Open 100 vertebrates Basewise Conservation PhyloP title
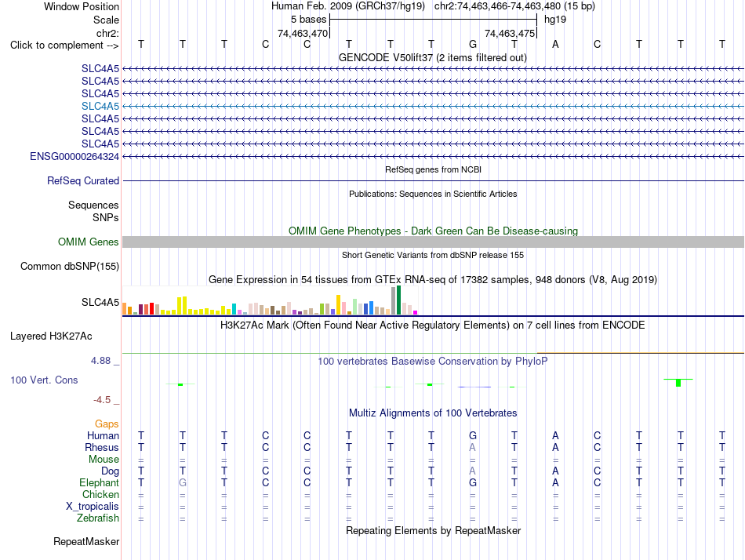745x560 pixels. [x=433, y=362]
